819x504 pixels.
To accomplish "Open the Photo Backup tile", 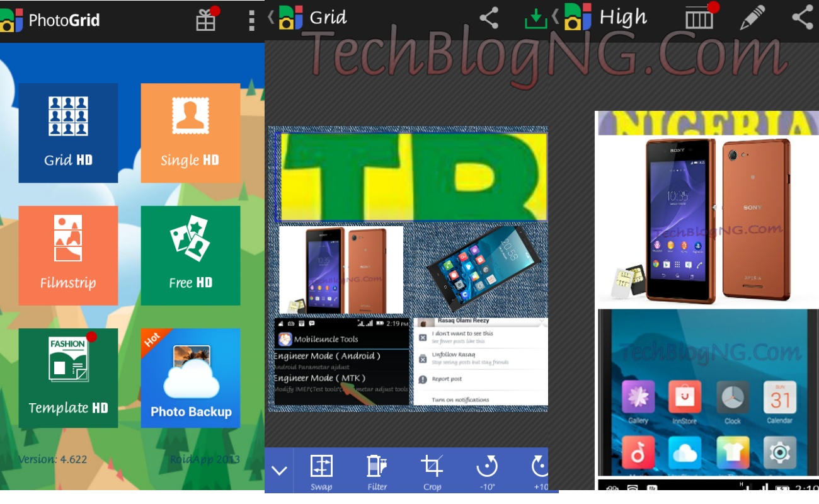I will point(190,378).
